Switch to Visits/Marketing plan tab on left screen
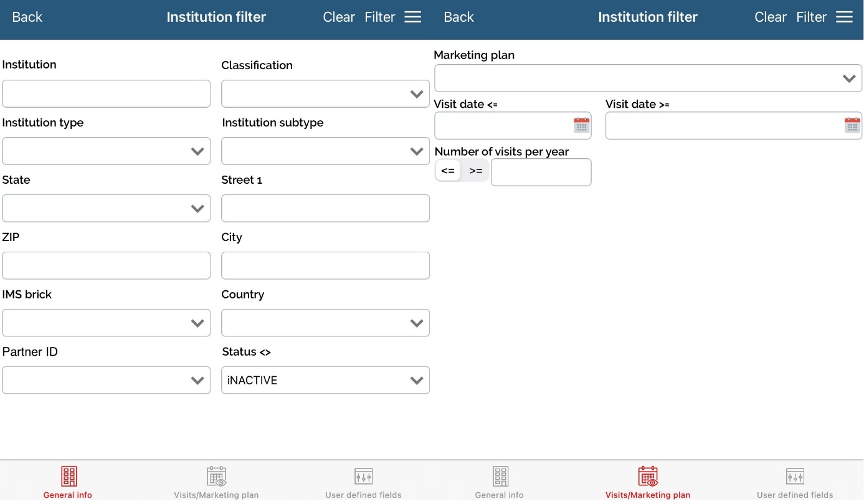864x504 pixels. 216,483
